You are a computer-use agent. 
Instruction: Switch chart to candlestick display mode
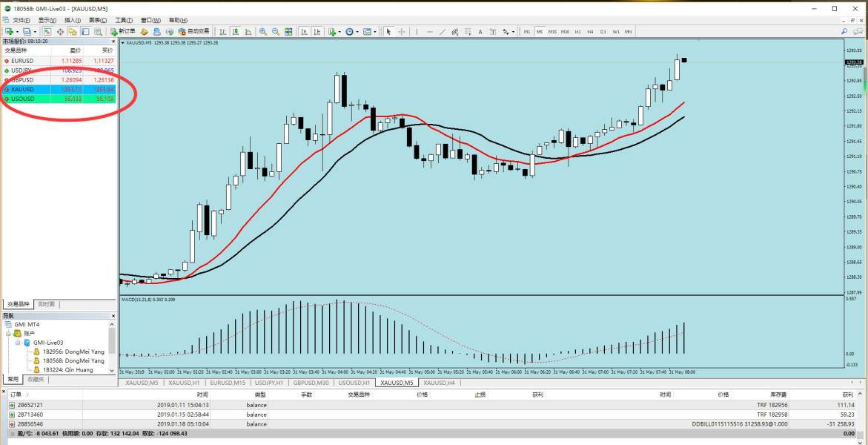point(233,32)
